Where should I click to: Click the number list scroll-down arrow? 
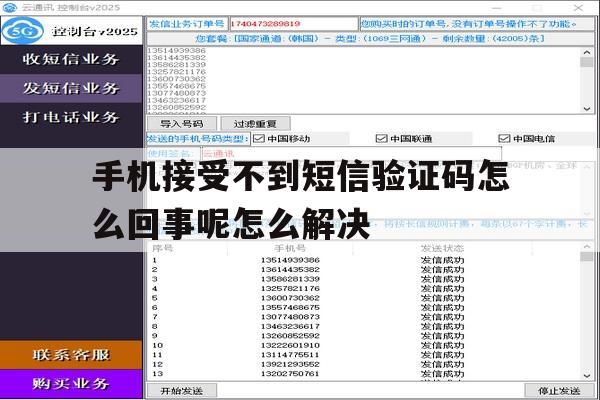587,109
